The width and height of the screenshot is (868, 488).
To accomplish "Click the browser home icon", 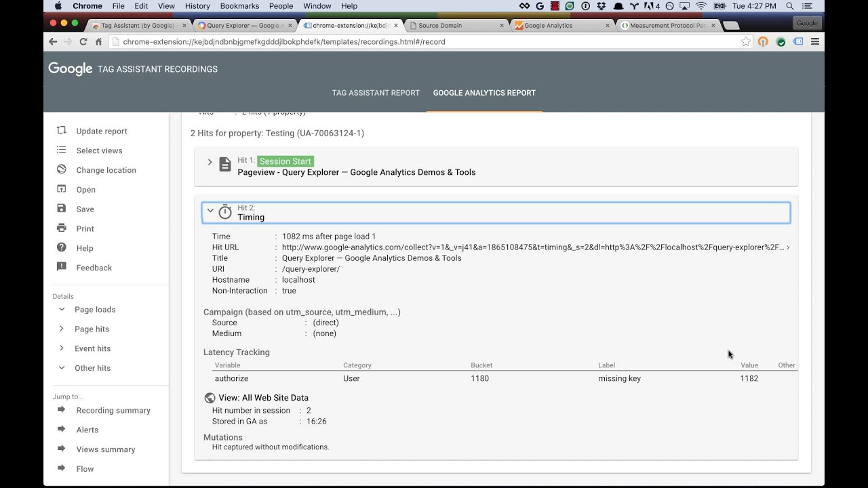I will tap(98, 41).
